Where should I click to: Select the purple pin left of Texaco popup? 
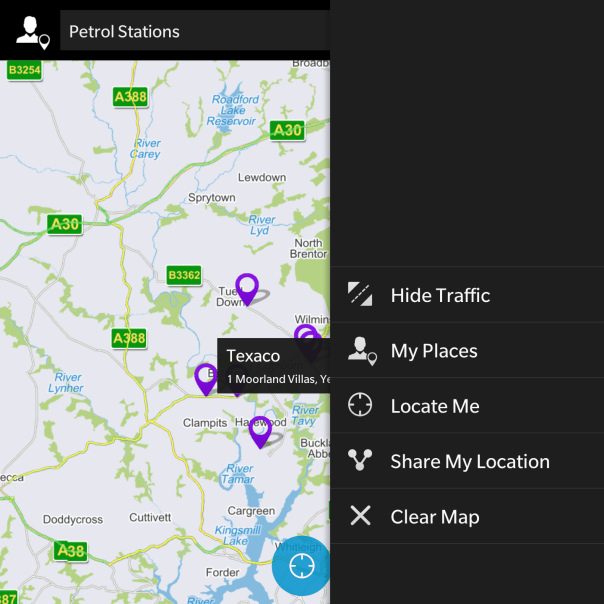tap(206, 379)
